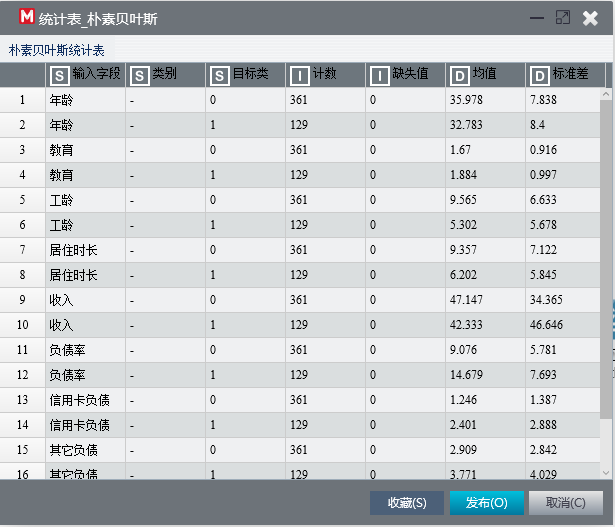Click the I type icon of 缺失值 column

379,76
